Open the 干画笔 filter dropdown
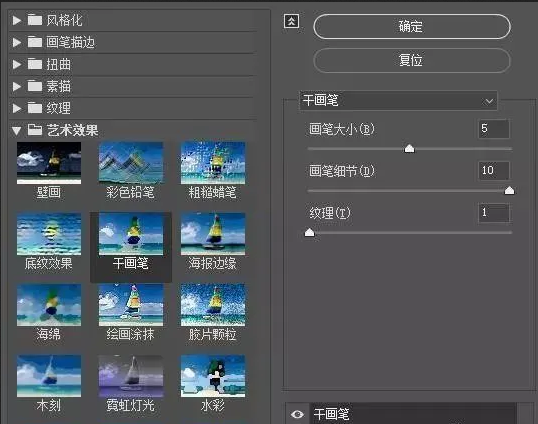538x424 pixels. [x=398, y=101]
